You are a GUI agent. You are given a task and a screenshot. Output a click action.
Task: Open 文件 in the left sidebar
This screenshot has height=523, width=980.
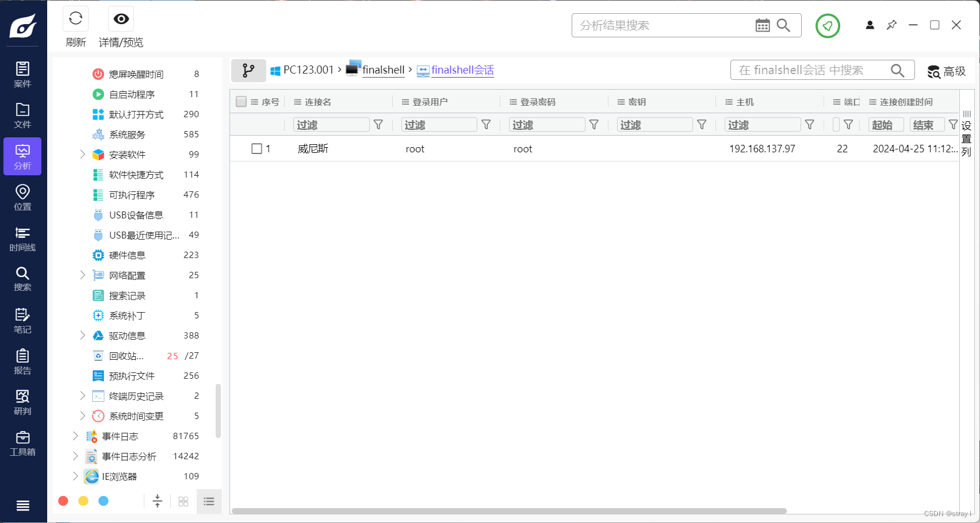tap(22, 116)
